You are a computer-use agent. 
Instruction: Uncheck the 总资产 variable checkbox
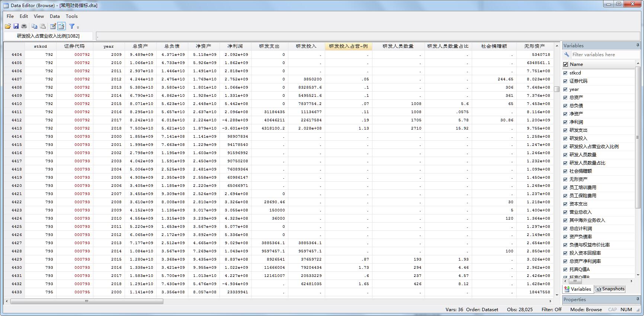565,98
